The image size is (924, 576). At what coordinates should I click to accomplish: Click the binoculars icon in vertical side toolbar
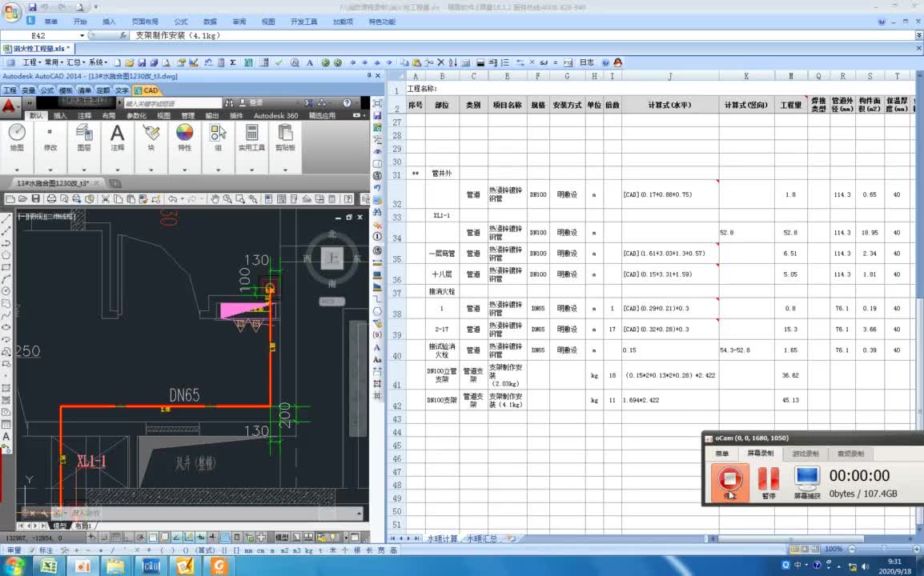click(x=377, y=211)
